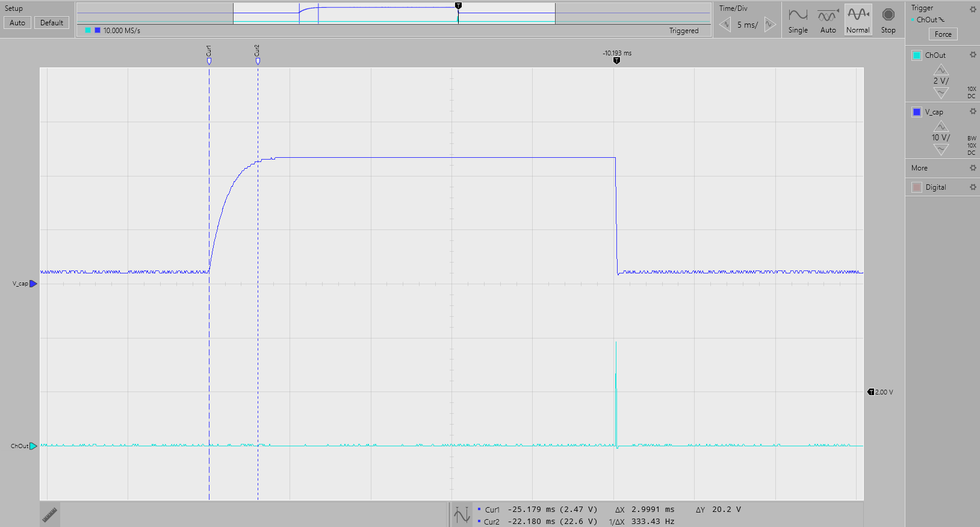Select Normal trigger run mode

point(858,20)
